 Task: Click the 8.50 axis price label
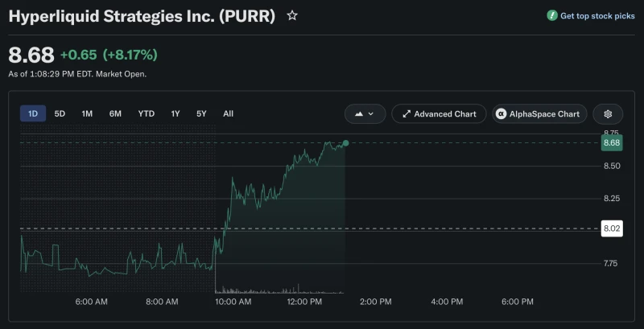pyautogui.click(x=612, y=167)
